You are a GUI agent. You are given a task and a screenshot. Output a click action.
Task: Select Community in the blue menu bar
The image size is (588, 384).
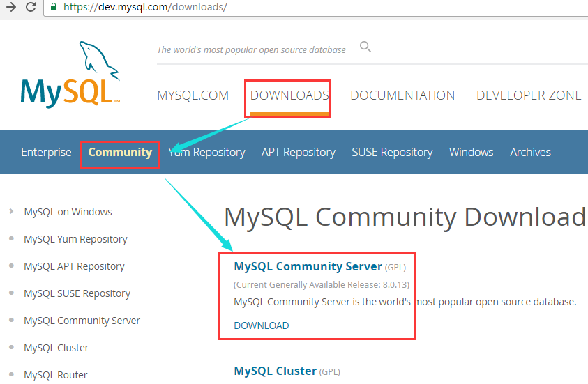pyautogui.click(x=120, y=152)
